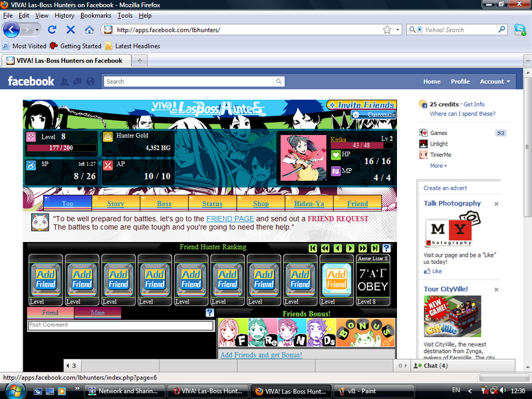Open Facebook notifications globe icon
Viewport: 532px width, 399px height.
pos(90,81)
